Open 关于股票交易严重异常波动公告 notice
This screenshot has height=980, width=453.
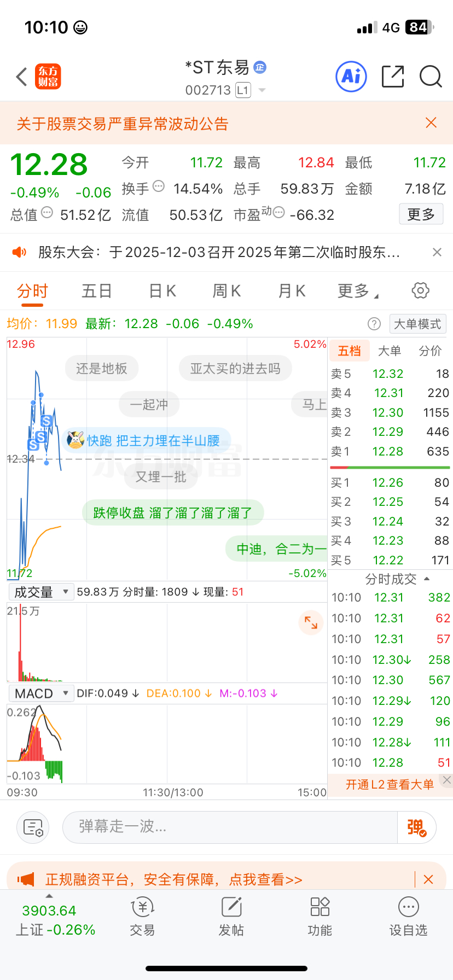[123, 124]
